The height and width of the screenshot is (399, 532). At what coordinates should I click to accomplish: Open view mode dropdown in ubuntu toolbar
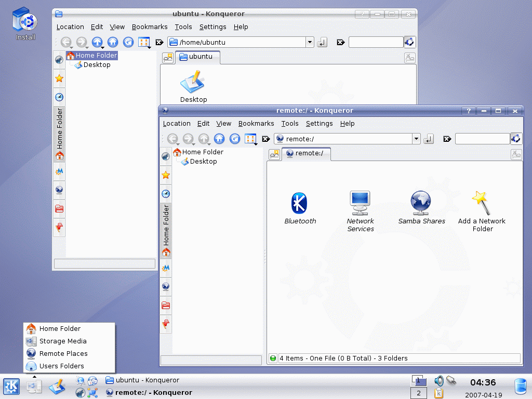coord(144,43)
